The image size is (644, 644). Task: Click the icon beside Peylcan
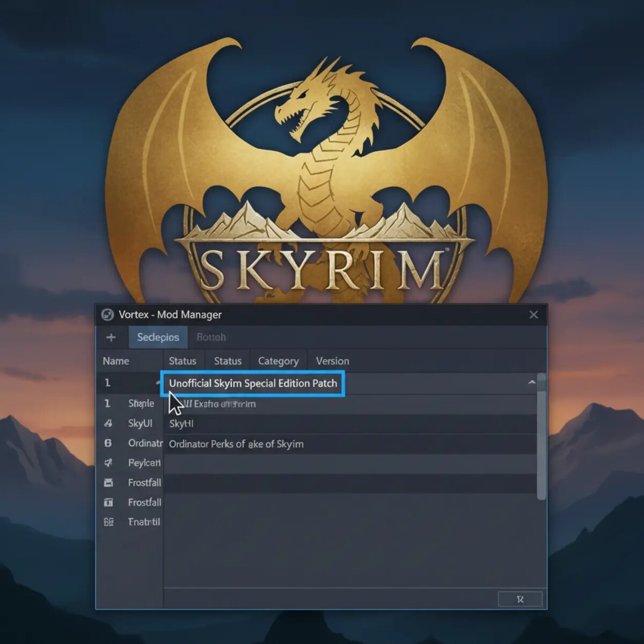[x=108, y=463]
